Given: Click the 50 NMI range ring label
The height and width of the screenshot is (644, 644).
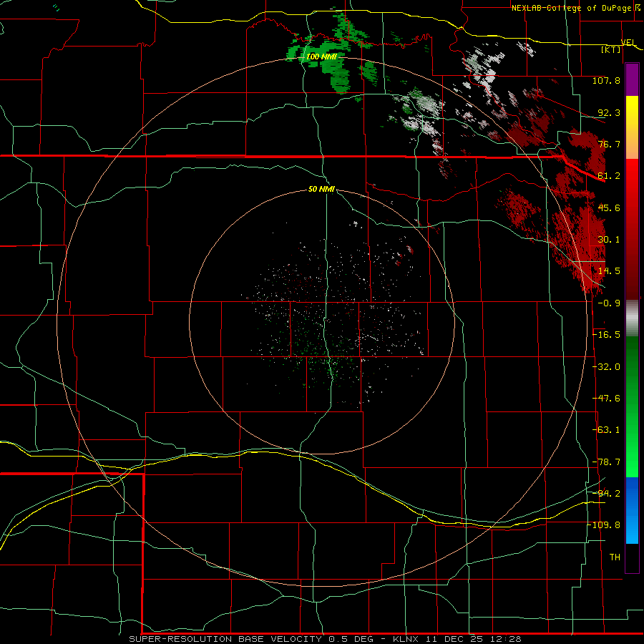Looking at the screenshot, I should (321, 189).
